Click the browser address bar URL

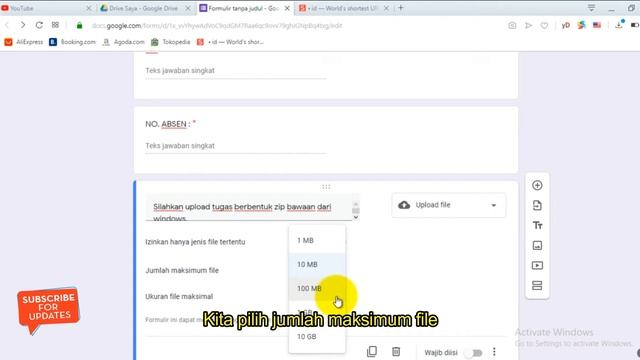(x=217, y=25)
